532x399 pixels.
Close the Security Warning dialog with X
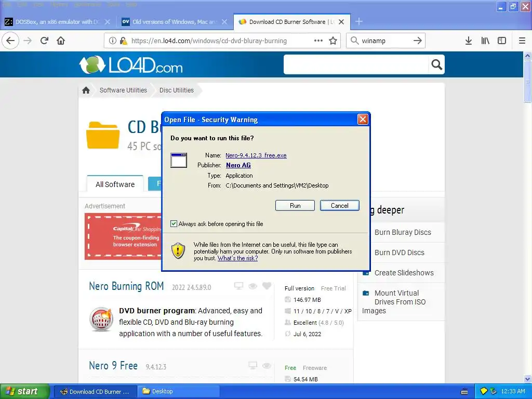coord(363,119)
